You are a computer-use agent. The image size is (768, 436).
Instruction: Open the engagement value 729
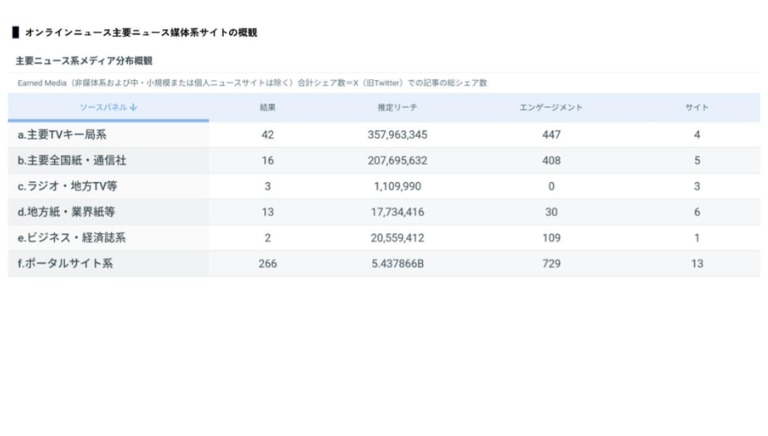coord(551,264)
